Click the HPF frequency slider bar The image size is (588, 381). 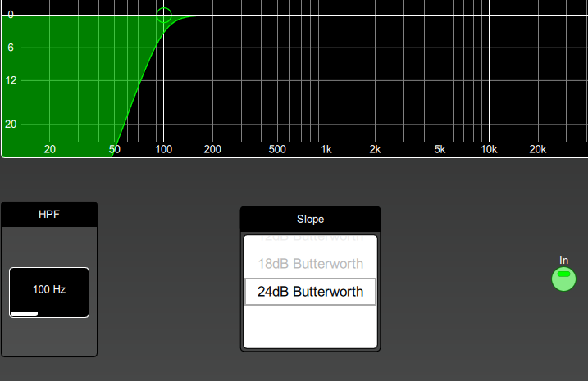(x=49, y=314)
